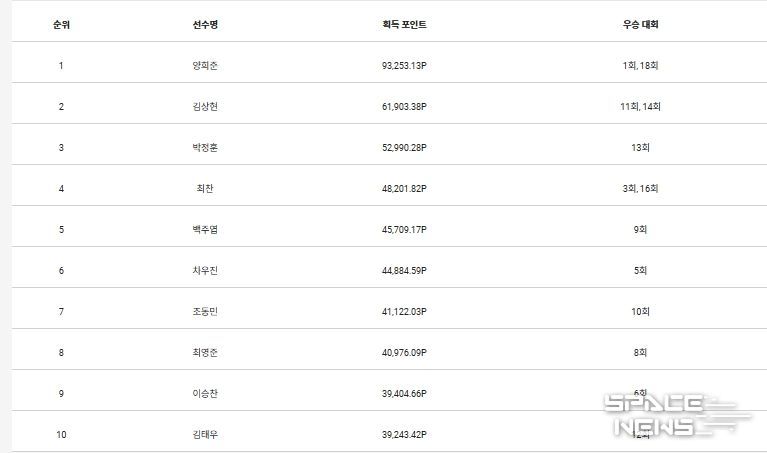The height and width of the screenshot is (453, 767).
Task: Select the 11회, 14회 tournaments cell
Action: [x=640, y=107]
